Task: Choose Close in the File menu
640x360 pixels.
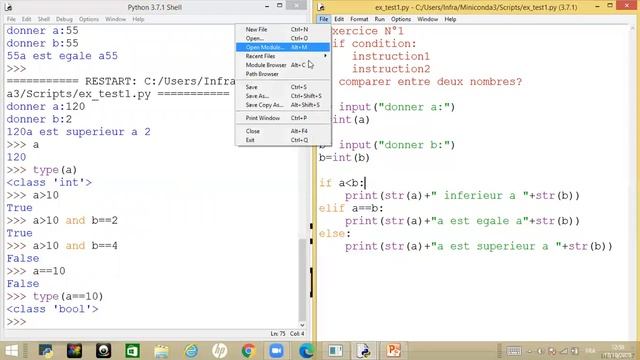Action: pyautogui.click(x=282, y=131)
